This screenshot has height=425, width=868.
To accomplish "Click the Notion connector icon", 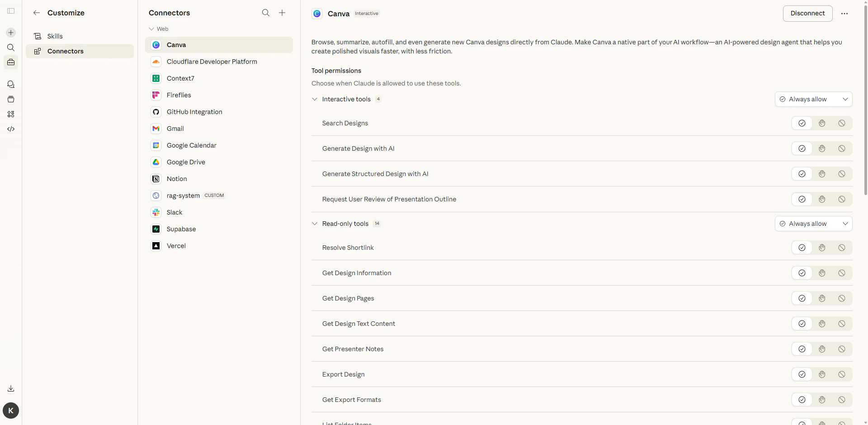I will pos(156,179).
